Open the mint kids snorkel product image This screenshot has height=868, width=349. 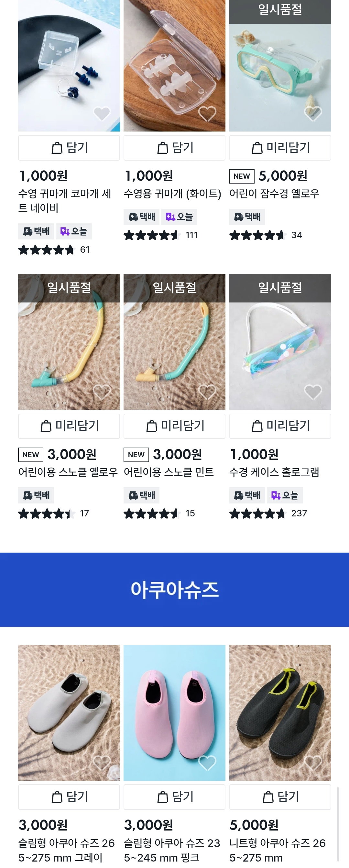coord(174,342)
